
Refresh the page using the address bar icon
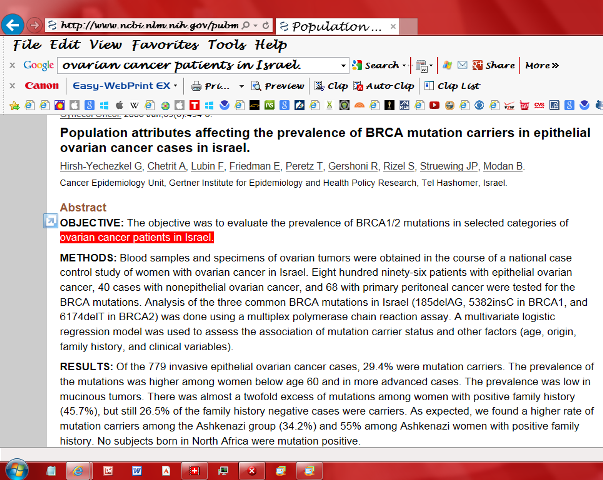(266, 25)
